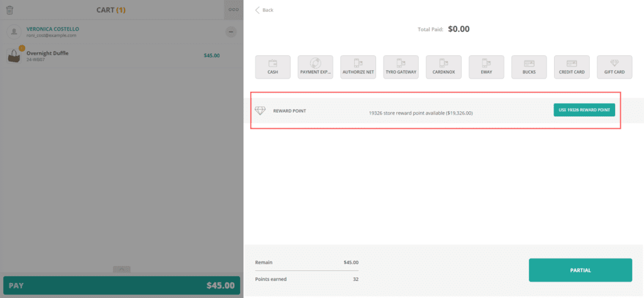Choose Bucks payment method

tap(529, 67)
